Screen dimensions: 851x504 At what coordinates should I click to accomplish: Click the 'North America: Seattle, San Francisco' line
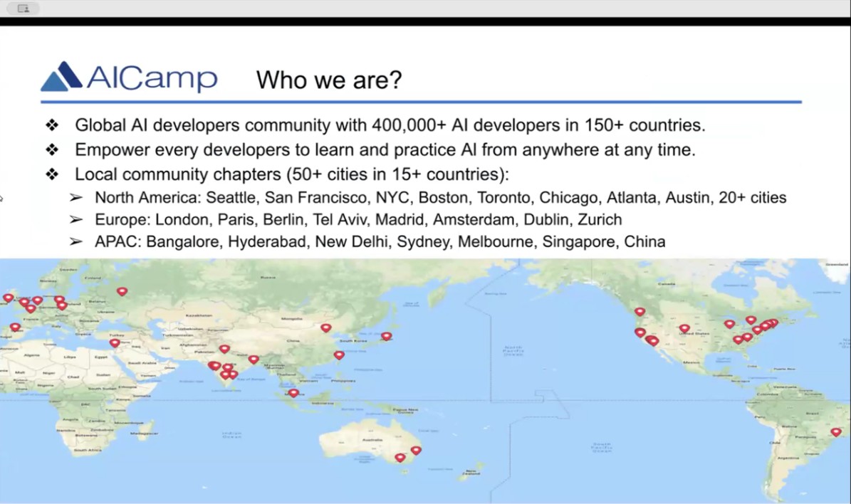pos(440,197)
